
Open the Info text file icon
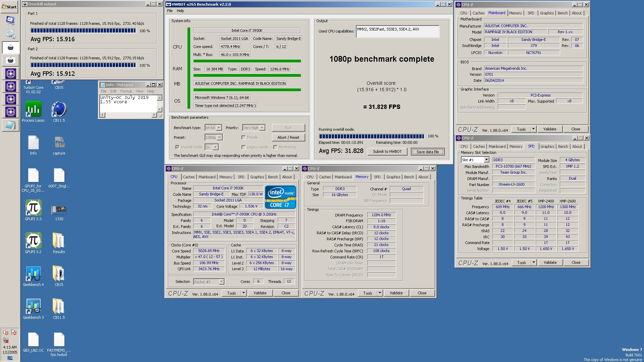click(x=33, y=145)
